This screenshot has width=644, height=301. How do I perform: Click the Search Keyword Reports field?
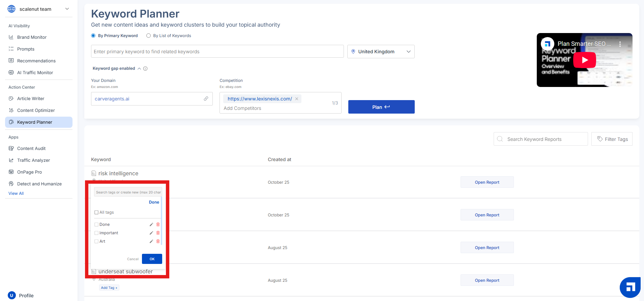click(x=540, y=139)
